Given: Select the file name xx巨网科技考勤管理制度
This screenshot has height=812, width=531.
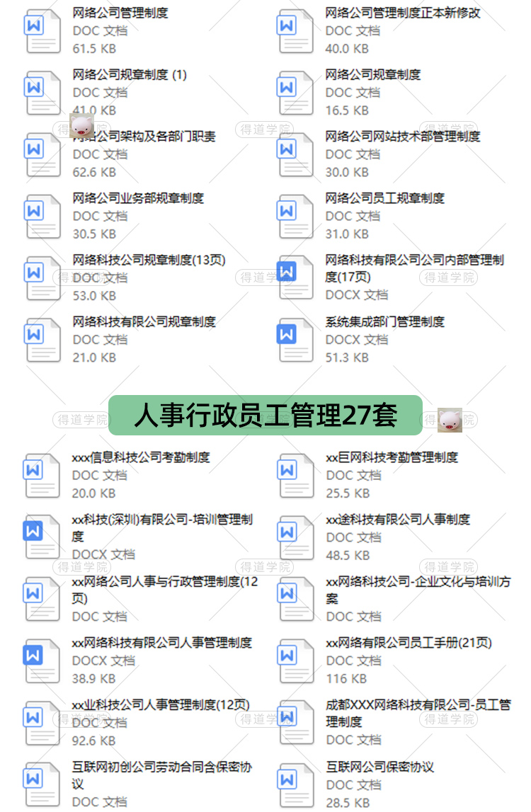Looking at the screenshot, I should tap(392, 457).
